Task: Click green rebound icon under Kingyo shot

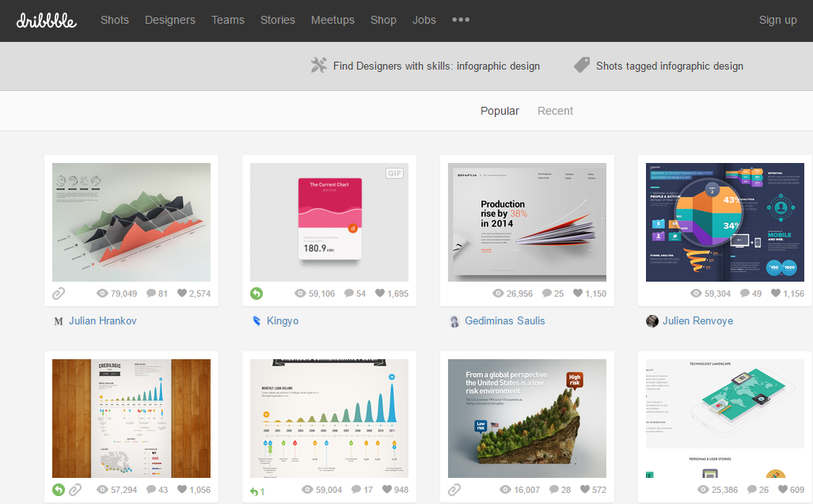Action: click(256, 294)
